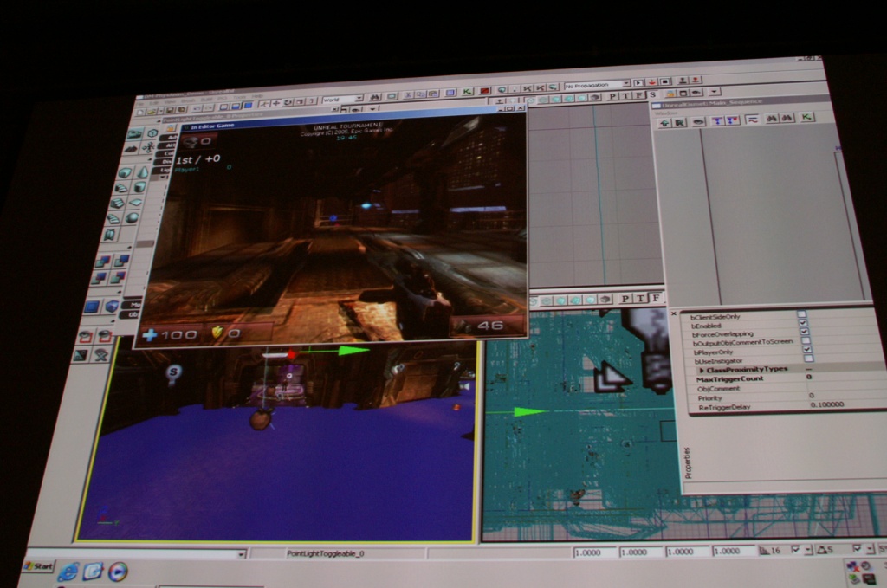Image resolution: width=887 pixels, height=588 pixels.
Task: Open Kismet with the K toolbar icon
Action: point(467,90)
